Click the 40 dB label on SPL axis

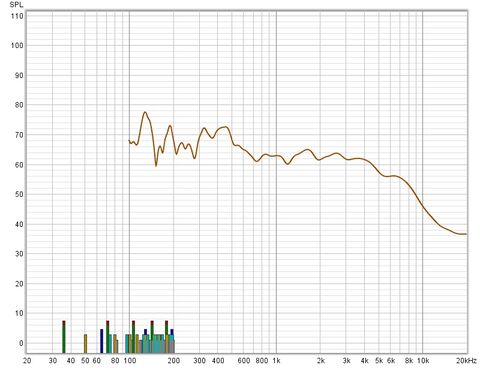(x=19, y=224)
